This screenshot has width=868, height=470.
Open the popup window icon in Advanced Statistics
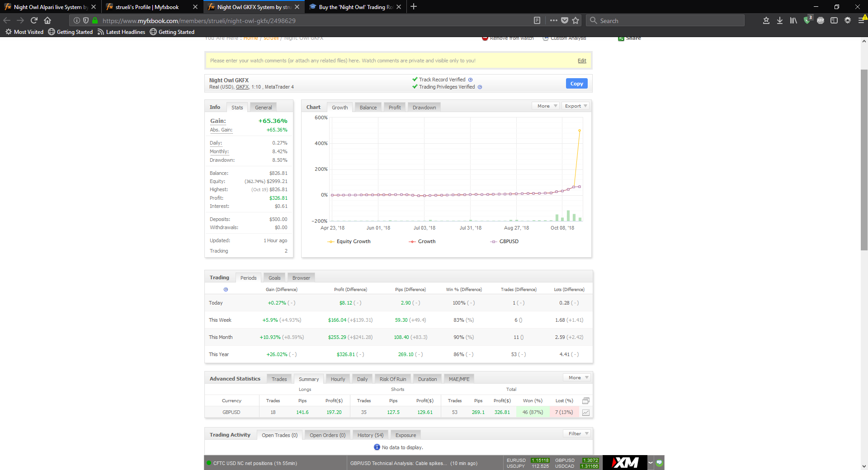click(586, 401)
